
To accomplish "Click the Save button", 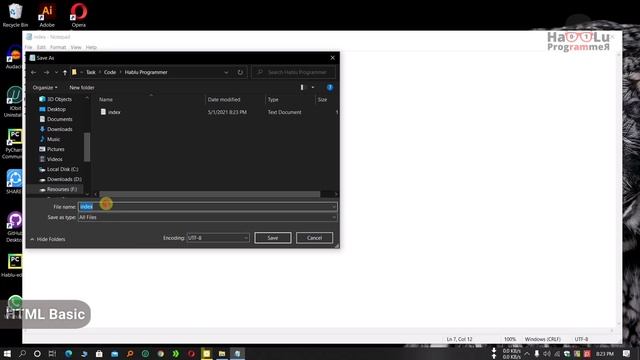I will (273, 238).
